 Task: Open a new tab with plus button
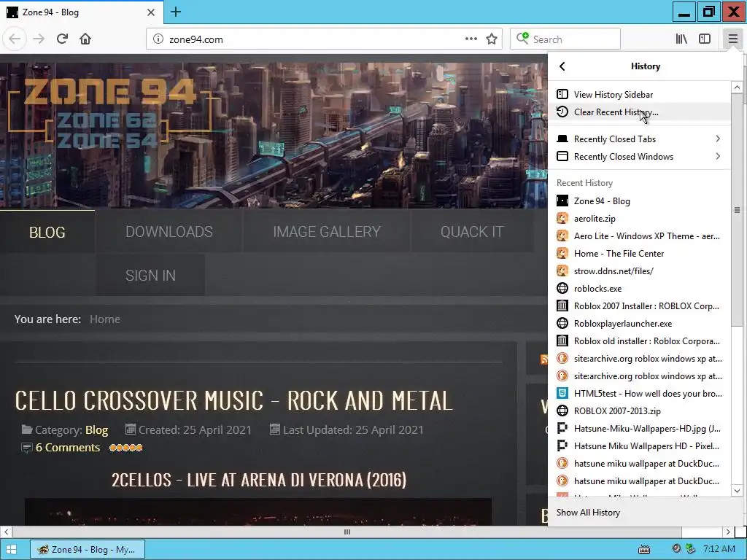[x=176, y=12]
